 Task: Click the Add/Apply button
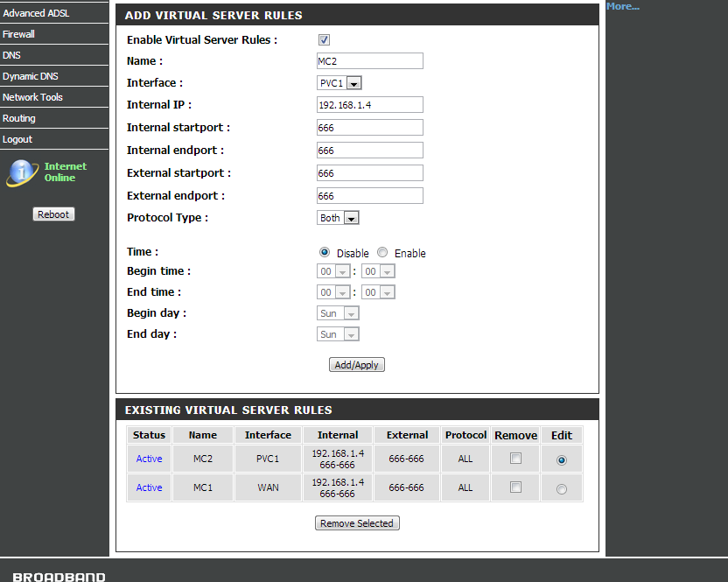point(357,365)
